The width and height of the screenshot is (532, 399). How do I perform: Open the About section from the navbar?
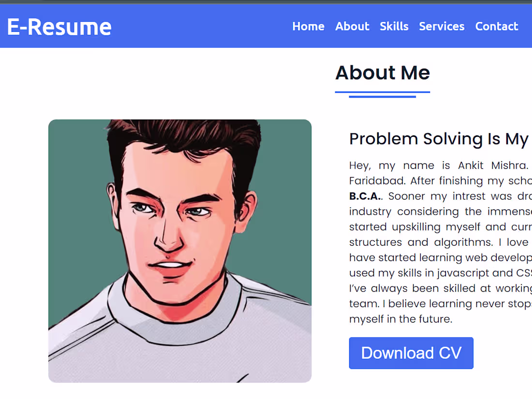[352, 27]
